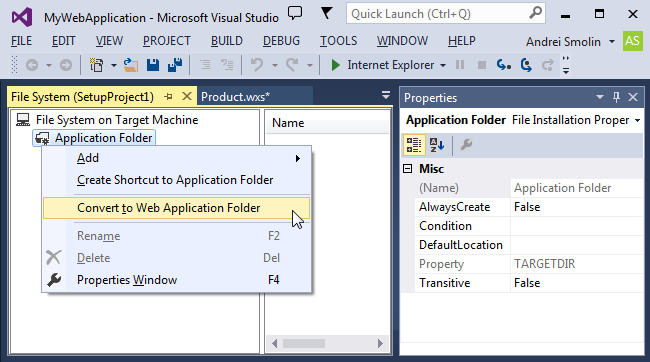The width and height of the screenshot is (650, 362).
Task: Open the BUILD menu
Action: (x=227, y=41)
